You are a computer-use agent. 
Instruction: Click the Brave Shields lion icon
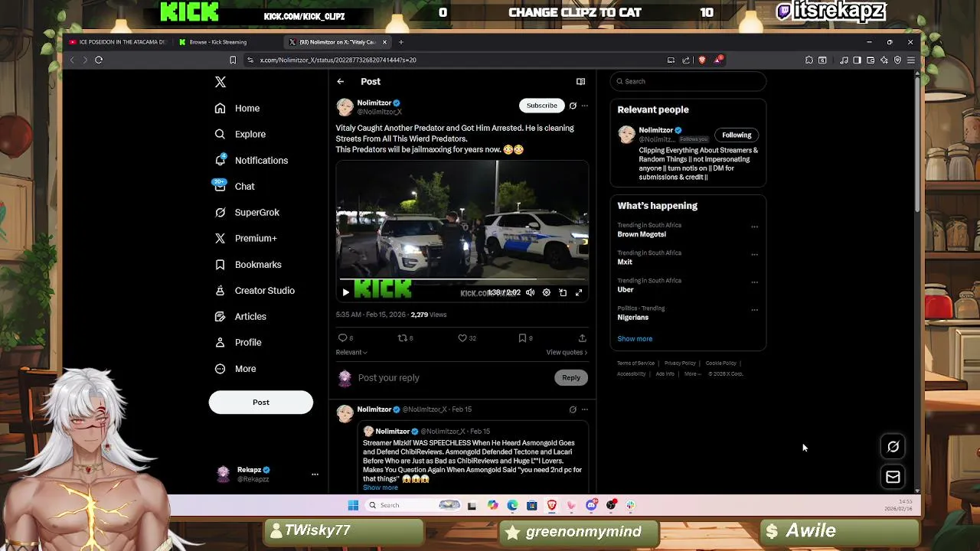pos(702,60)
